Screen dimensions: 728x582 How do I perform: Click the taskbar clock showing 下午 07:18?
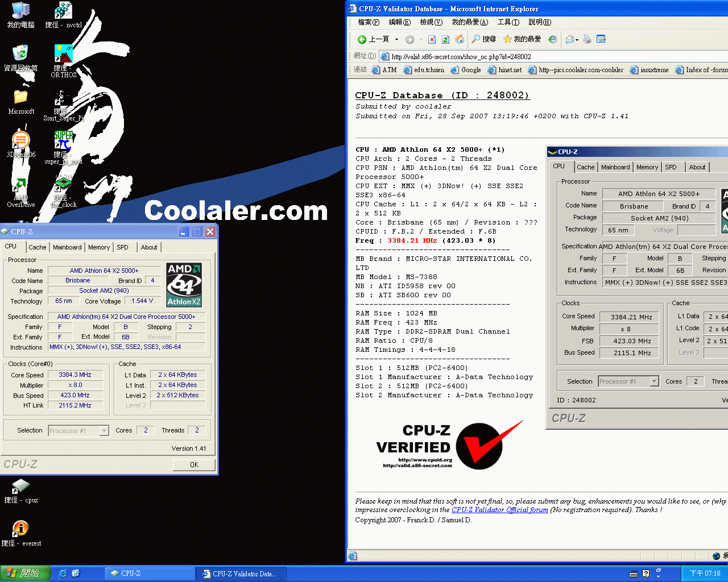coord(705,573)
